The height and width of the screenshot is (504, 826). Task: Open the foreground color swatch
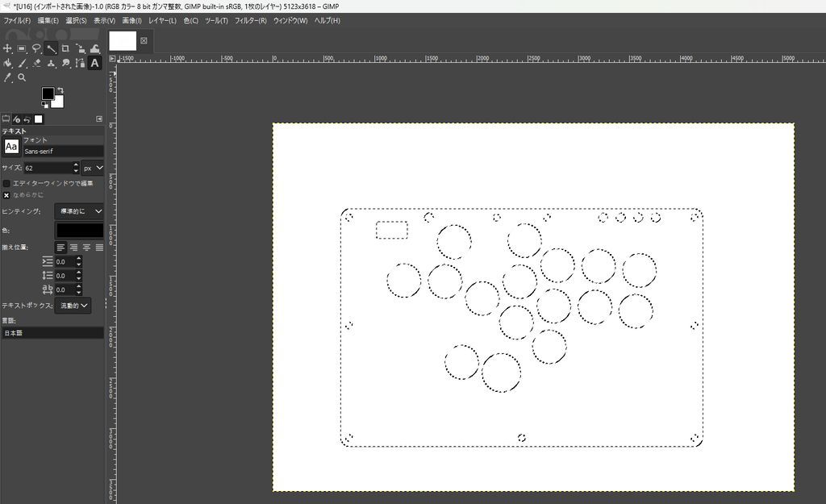pyautogui.click(x=48, y=94)
